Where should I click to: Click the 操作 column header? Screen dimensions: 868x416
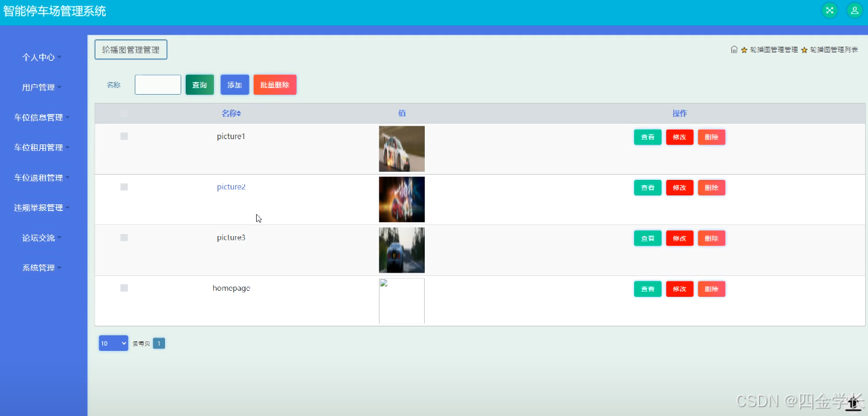coord(680,113)
